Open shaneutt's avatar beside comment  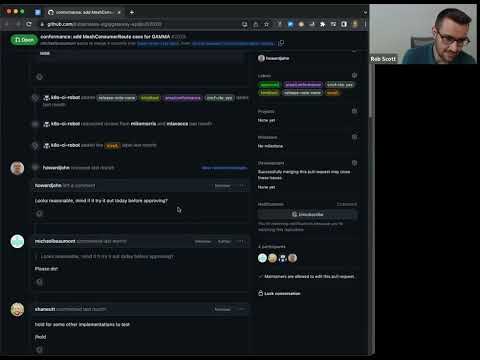[x=17, y=309]
